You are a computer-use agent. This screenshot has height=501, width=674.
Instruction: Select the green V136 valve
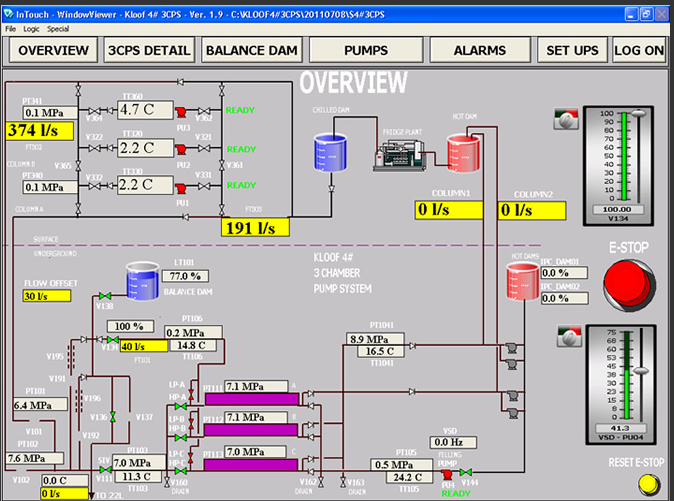(x=113, y=417)
